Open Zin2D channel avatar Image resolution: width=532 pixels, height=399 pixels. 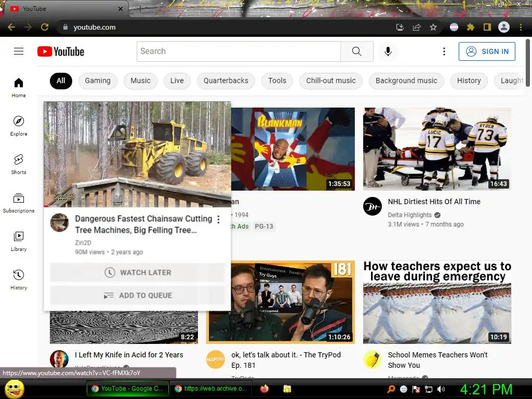59,222
